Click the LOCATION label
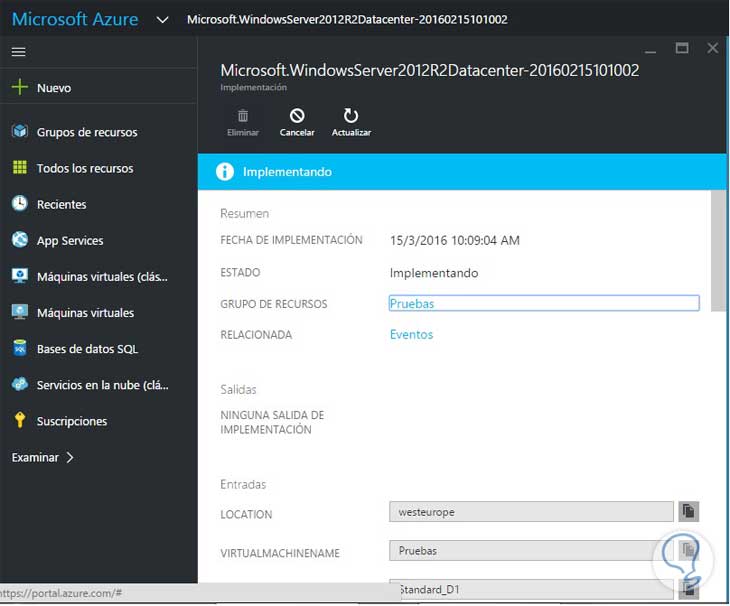Screen dimensions: 730x606 click(246, 514)
